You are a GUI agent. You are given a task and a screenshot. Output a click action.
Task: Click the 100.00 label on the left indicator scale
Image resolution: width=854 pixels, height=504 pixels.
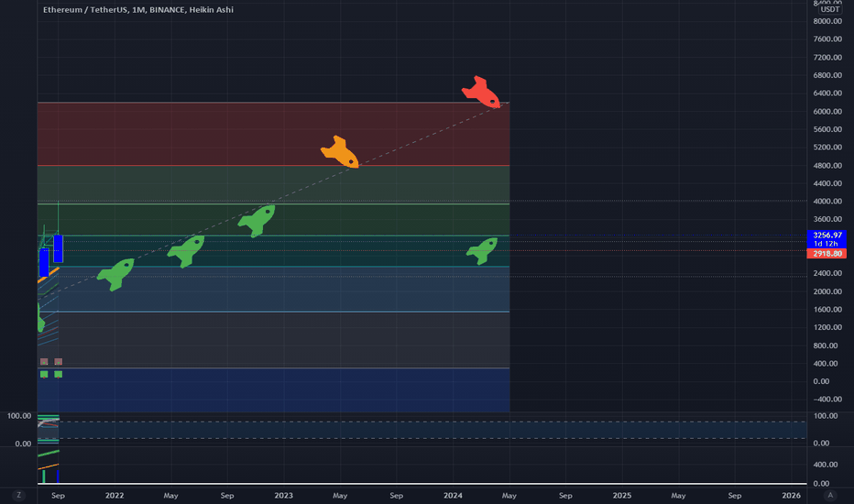pyautogui.click(x=19, y=416)
